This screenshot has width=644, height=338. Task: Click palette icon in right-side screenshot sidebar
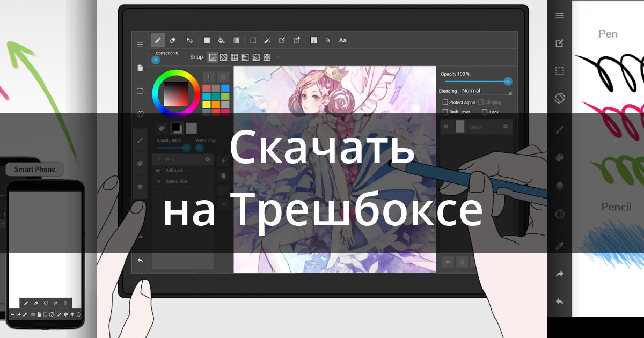coord(560,158)
